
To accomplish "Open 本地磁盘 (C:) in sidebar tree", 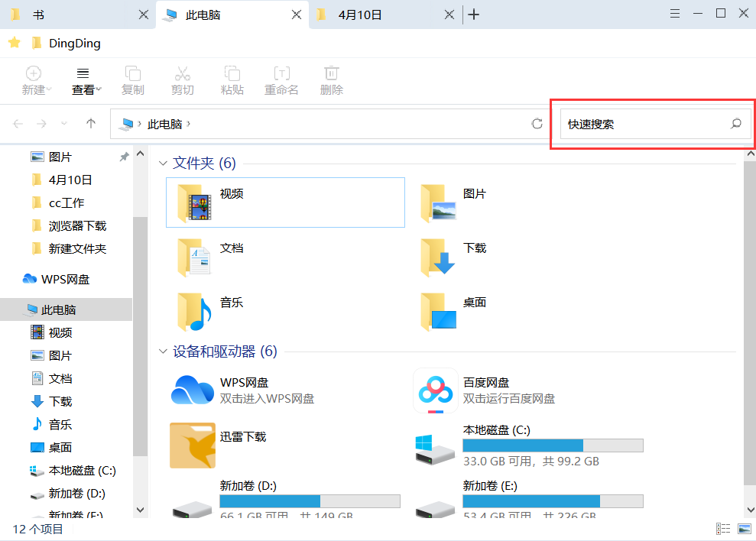I will (73, 471).
